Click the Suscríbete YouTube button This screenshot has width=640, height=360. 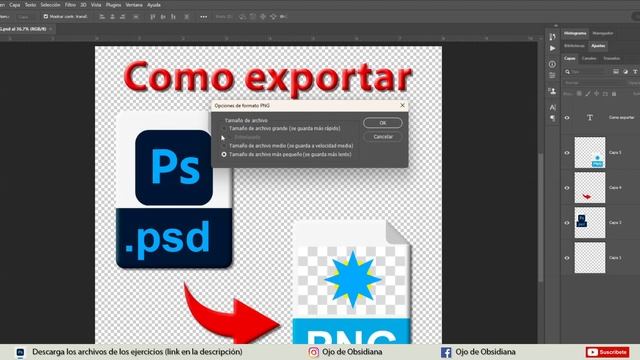click(x=607, y=352)
